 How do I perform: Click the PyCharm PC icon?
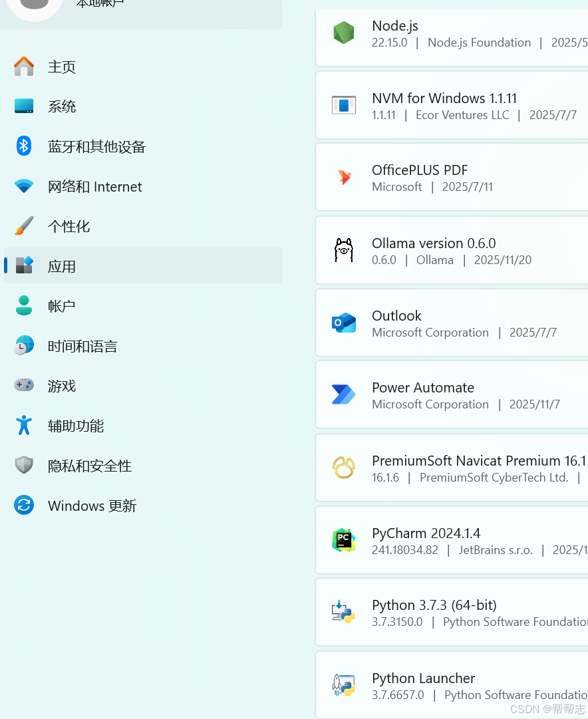343,540
